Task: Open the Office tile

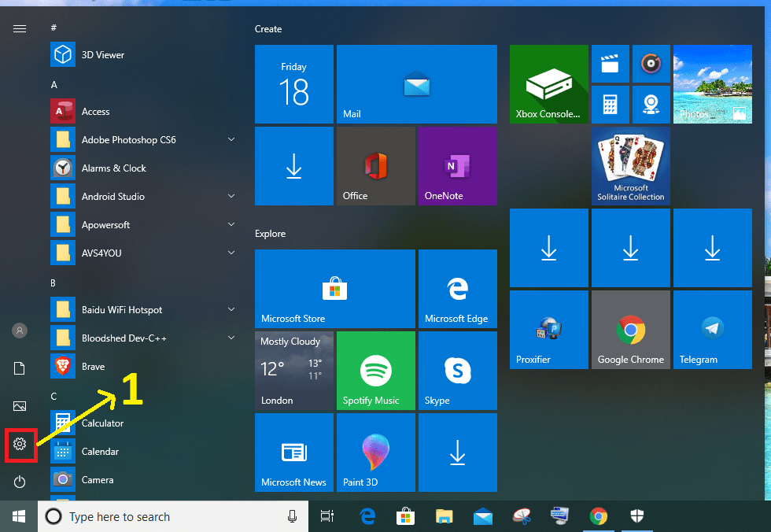Action: tap(376, 166)
